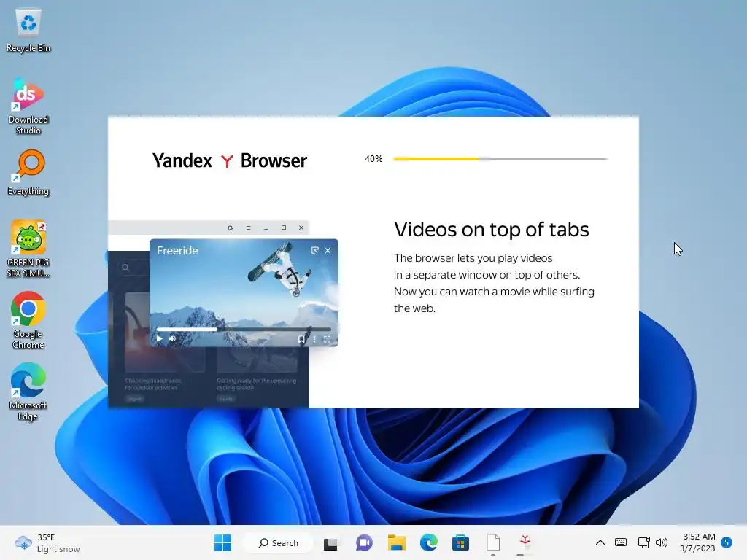Click the illustrated browser bookmarks icon

click(231, 227)
